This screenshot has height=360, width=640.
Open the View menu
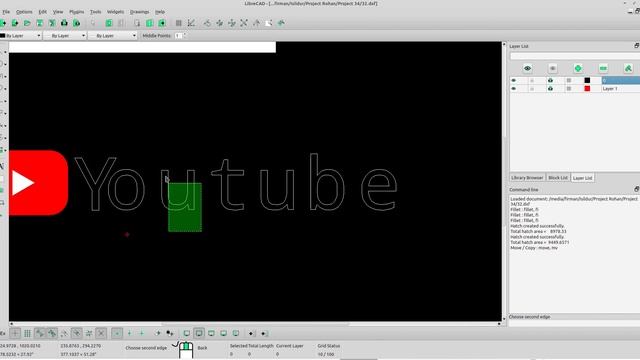pyautogui.click(x=58, y=12)
